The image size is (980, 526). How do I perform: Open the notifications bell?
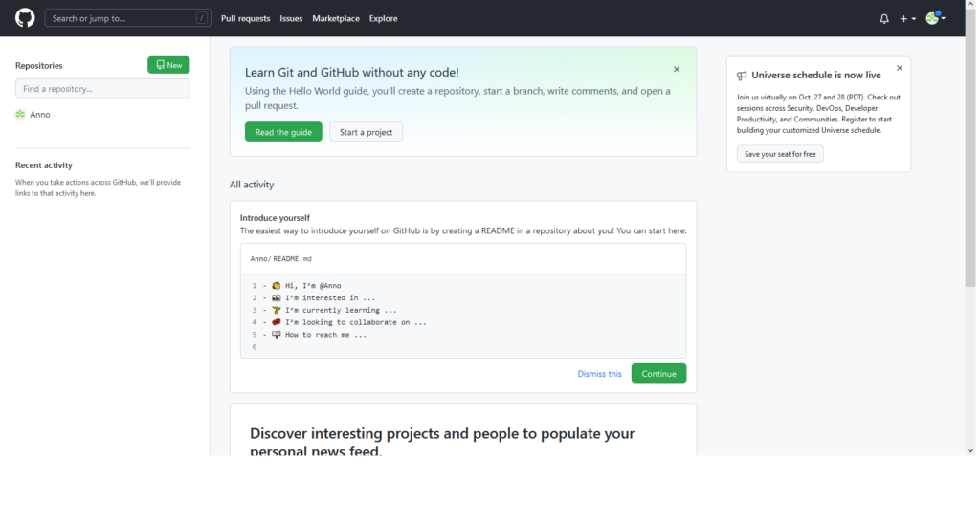[884, 18]
